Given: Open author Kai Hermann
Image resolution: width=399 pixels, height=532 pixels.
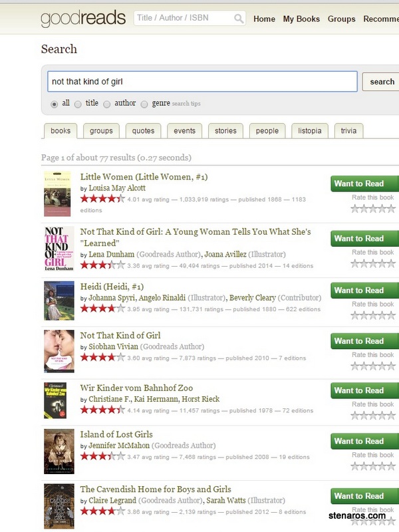Looking at the screenshot, I should 156,399.
